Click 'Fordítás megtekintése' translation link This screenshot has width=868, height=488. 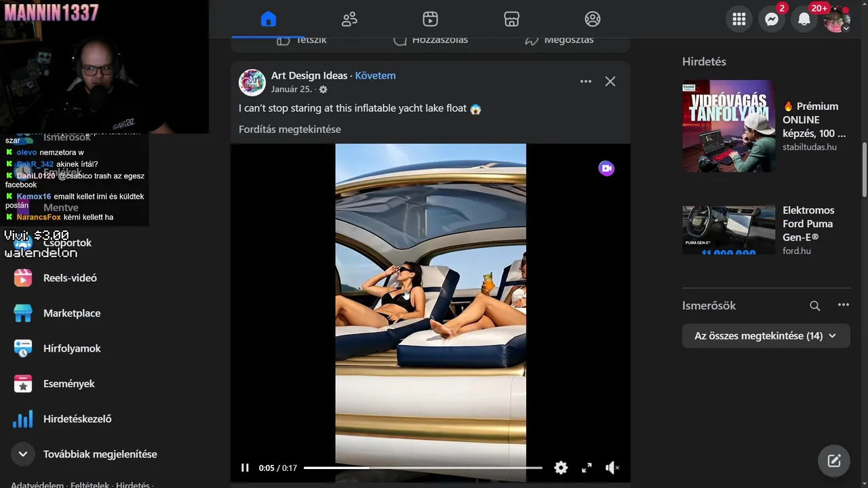coord(290,129)
